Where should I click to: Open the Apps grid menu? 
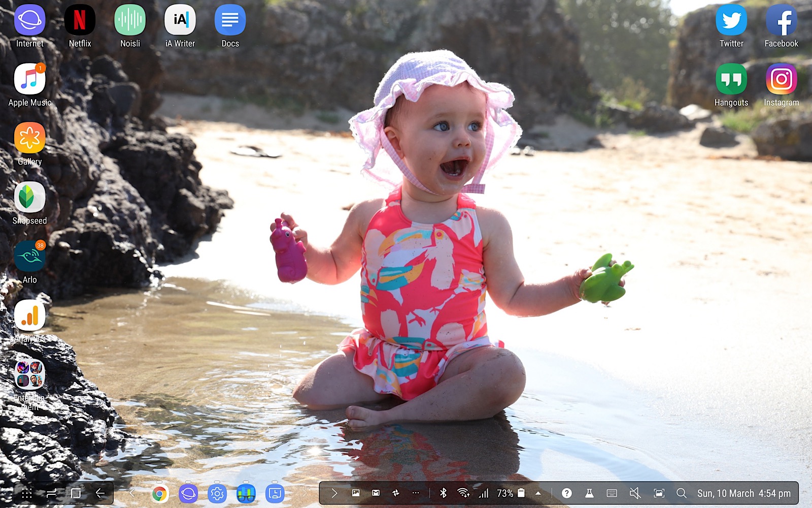pyautogui.click(x=27, y=493)
